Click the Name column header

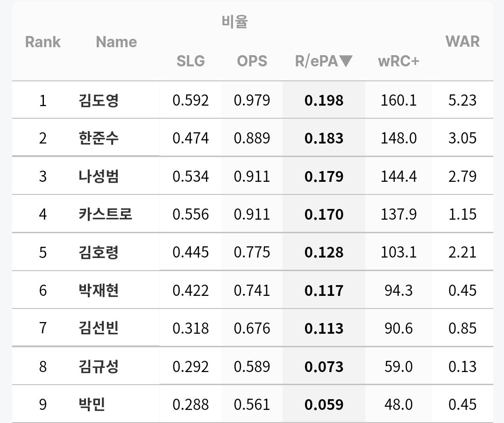pyautogui.click(x=116, y=42)
